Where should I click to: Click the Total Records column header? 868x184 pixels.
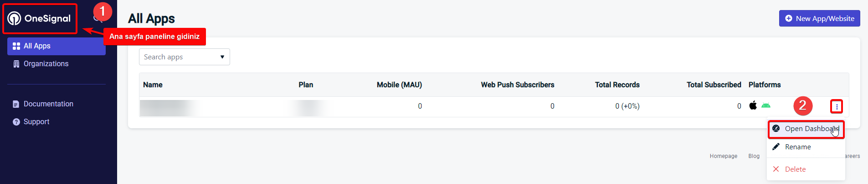(x=617, y=85)
